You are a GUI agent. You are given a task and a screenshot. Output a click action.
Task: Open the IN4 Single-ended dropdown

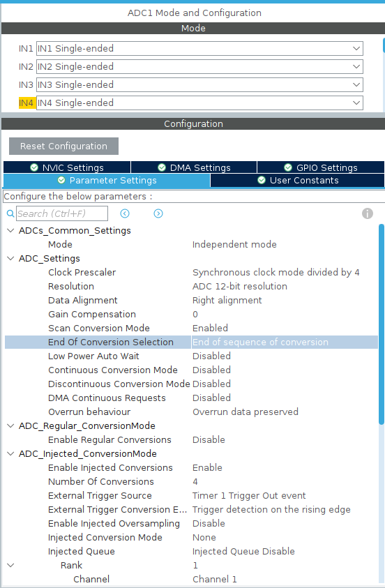click(199, 103)
